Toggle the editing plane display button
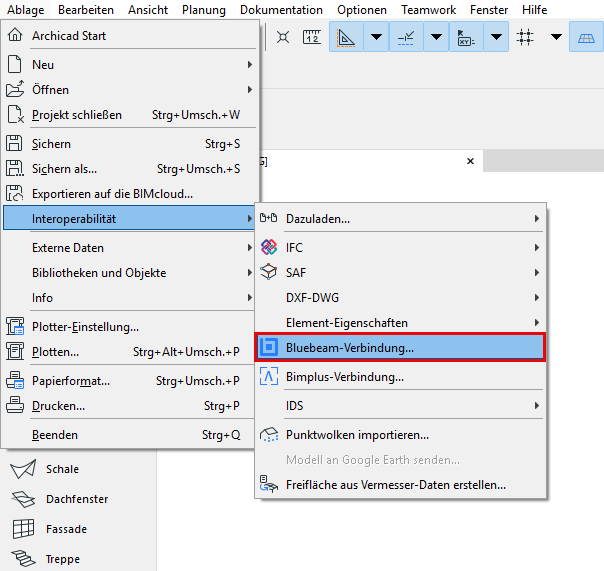The image size is (604, 571). click(x=586, y=37)
